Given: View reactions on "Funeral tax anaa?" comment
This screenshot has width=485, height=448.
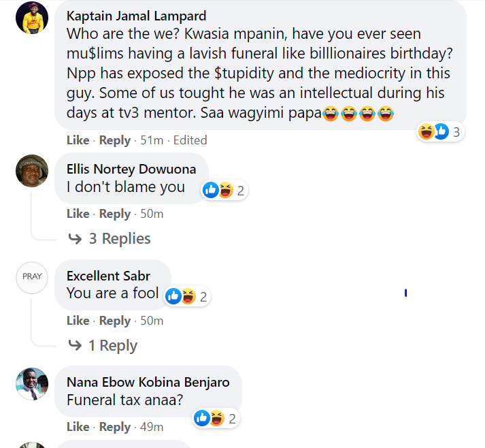Looking at the screenshot, I should tap(215, 419).
